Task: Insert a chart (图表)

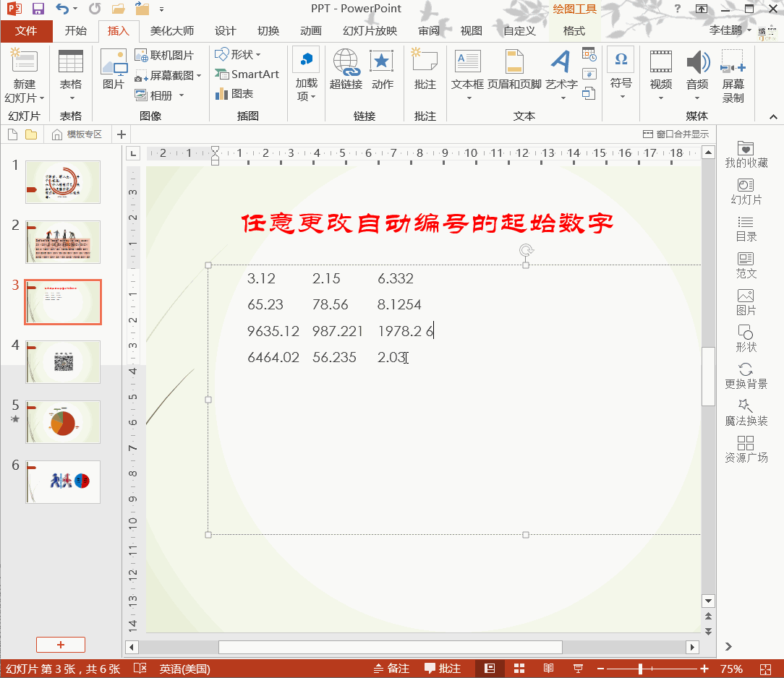Action: coord(234,94)
